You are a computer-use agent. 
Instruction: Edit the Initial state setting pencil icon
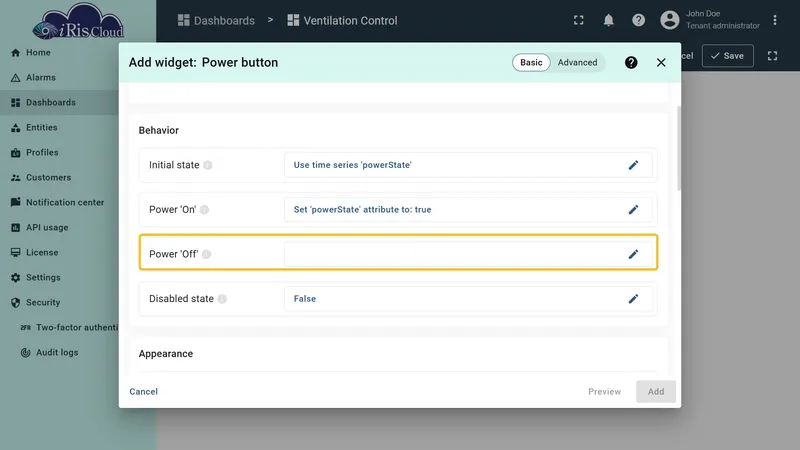pyautogui.click(x=633, y=165)
